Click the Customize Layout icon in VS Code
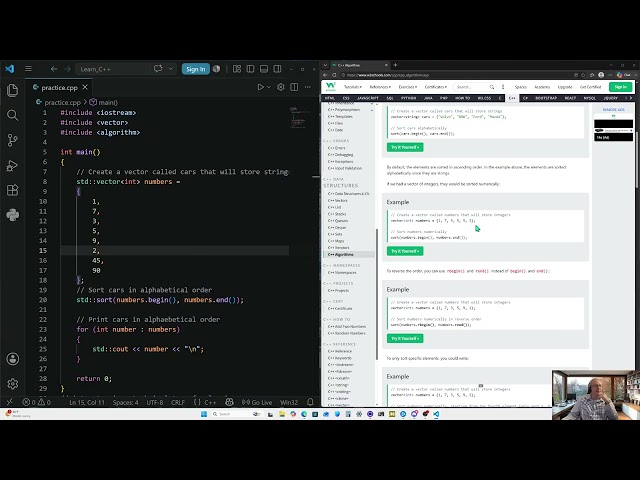This screenshot has width=640, height=480. point(237,69)
